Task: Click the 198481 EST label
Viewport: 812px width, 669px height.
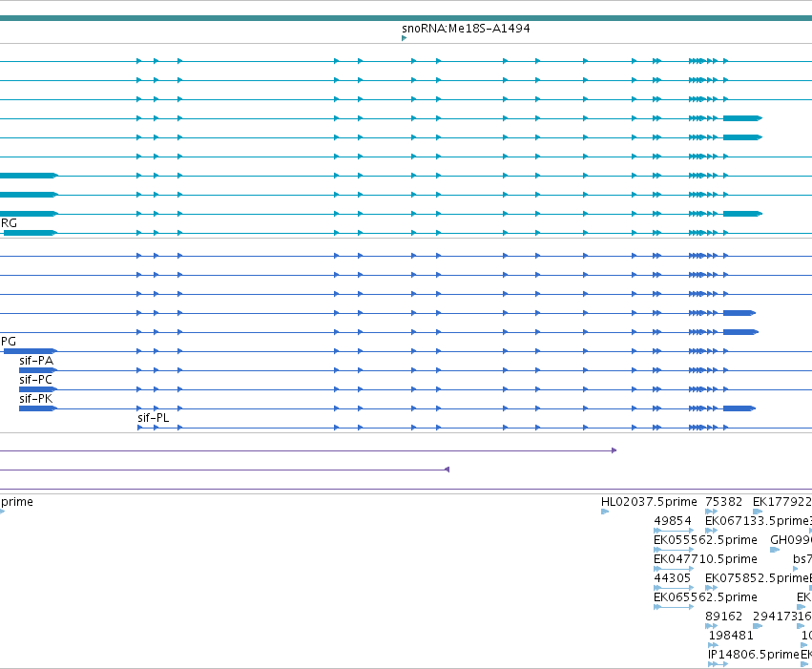Action: click(x=731, y=636)
